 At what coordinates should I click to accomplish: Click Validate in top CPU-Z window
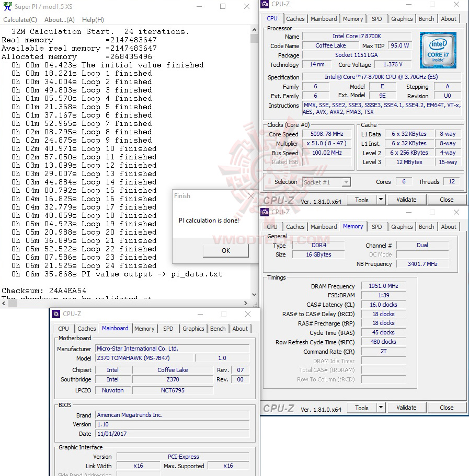pyautogui.click(x=406, y=200)
